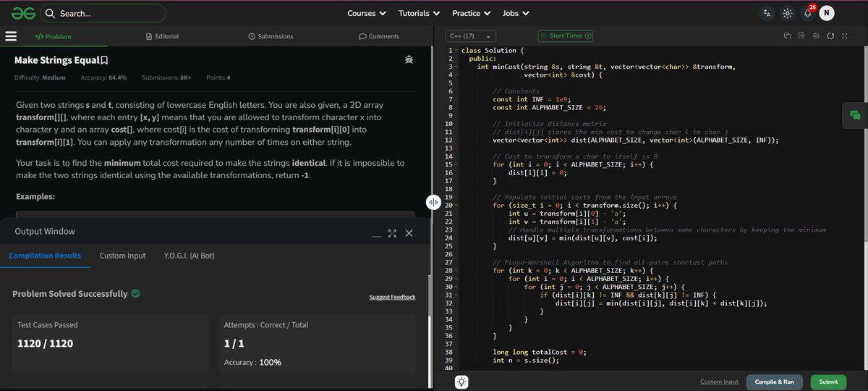Viewport: 868px width, 391px height.
Task: Click code line 'long long totalCost = 0;'
Action: pos(539,352)
